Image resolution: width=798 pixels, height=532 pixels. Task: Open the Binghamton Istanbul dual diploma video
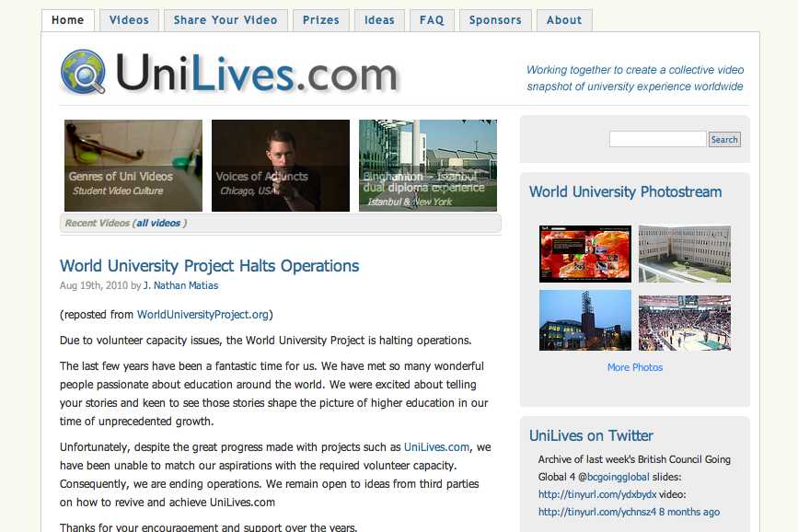click(x=427, y=166)
